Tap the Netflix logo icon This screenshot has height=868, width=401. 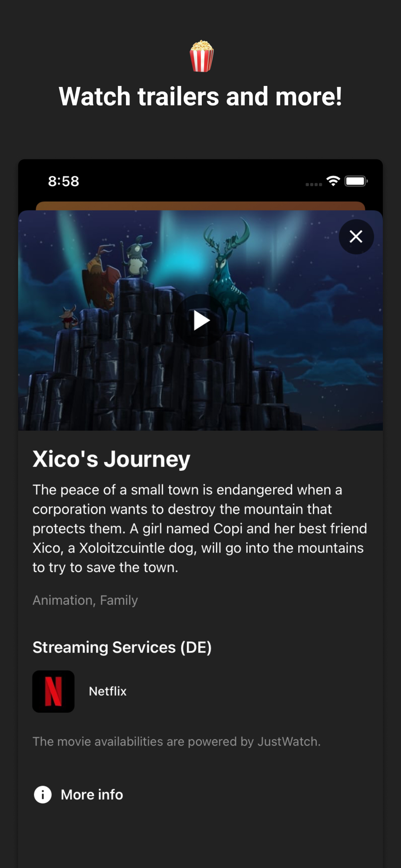coord(53,691)
